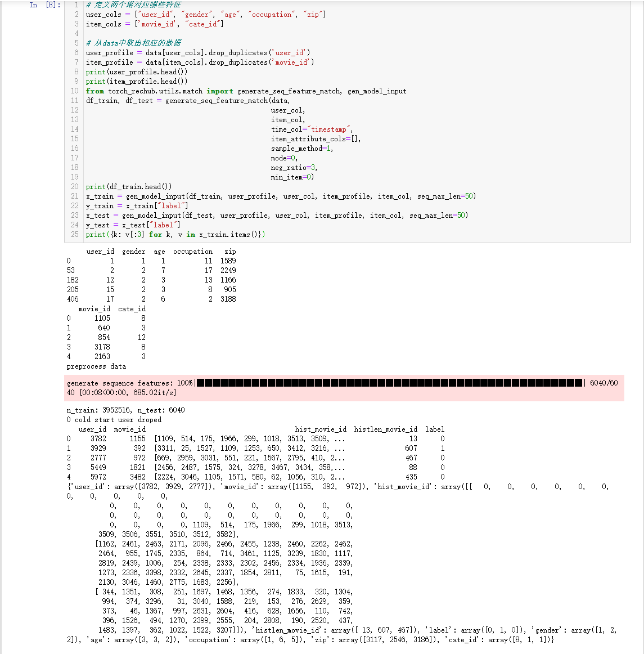Click the generate sequence features progress bar
This screenshot has height=654, width=644.
tap(389, 383)
